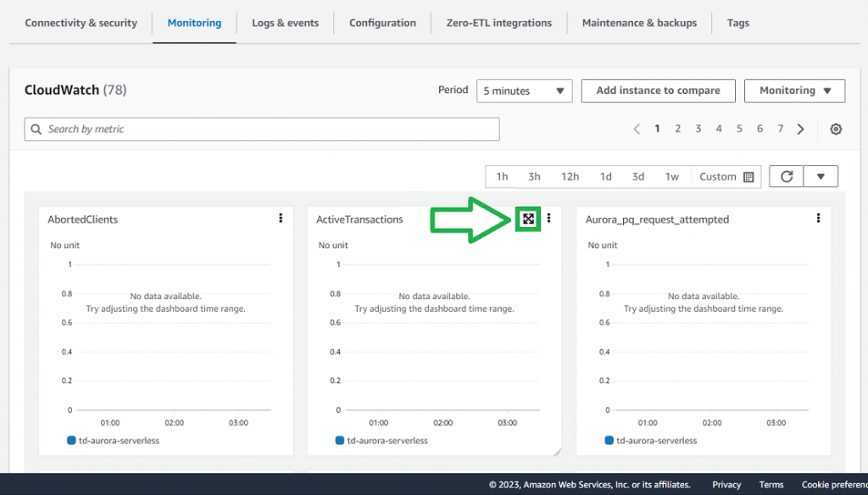Open the custom time range calendar

[x=726, y=176]
